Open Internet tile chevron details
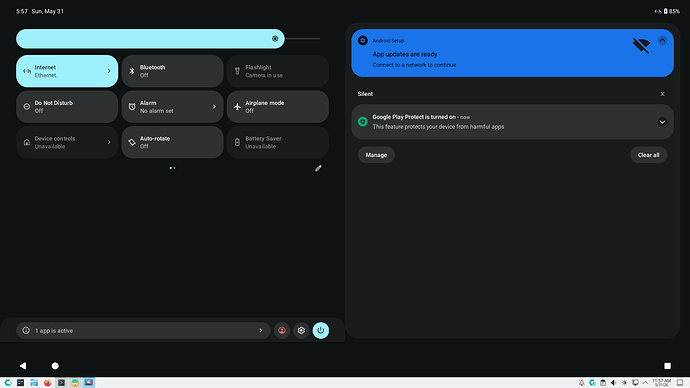 [109, 71]
